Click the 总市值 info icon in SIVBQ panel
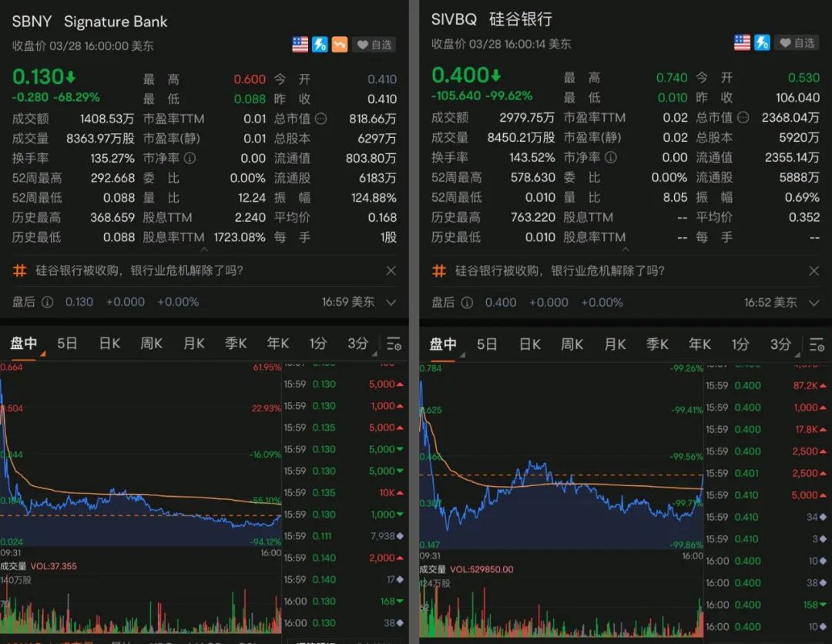This screenshot has height=644, width=832. (x=743, y=117)
